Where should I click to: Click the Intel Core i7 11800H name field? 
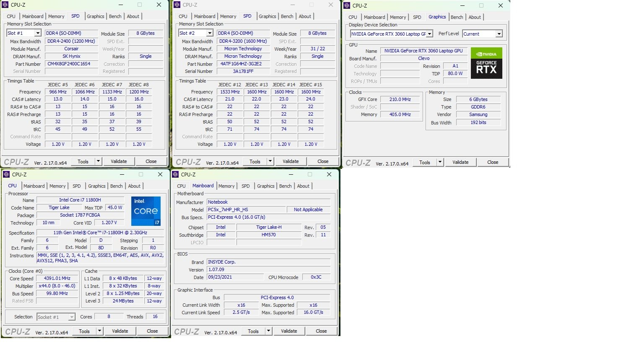click(x=80, y=200)
